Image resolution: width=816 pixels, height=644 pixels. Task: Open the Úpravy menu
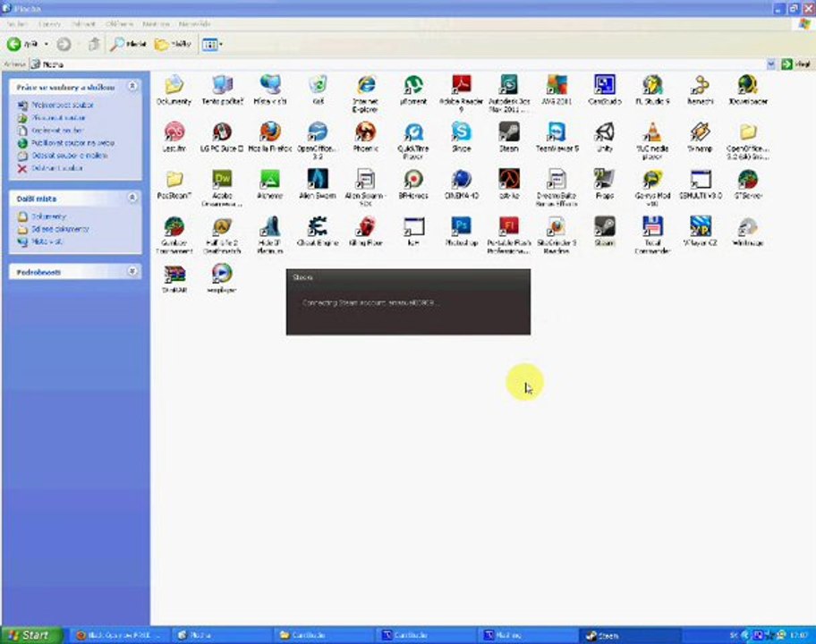49,24
